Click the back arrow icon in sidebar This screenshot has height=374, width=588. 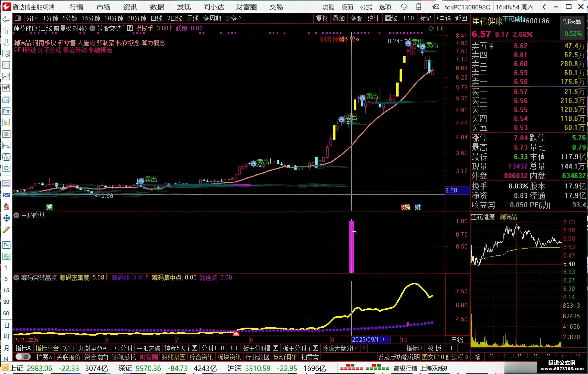coord(6,19)
